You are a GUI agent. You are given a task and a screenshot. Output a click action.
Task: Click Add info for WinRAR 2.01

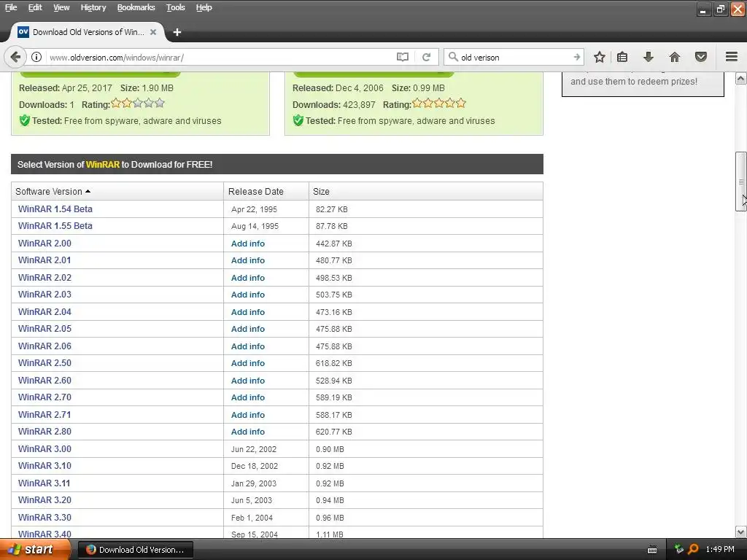[248, 260]
